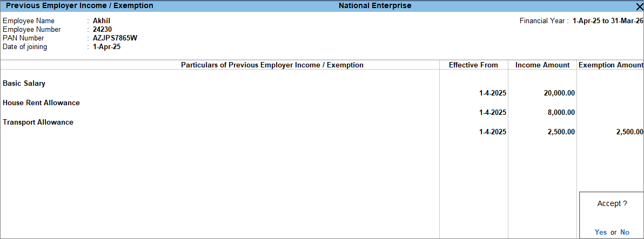Click the date of joining value 1-Apr-25
644x239 pixels.
click(x=106, y=47)
